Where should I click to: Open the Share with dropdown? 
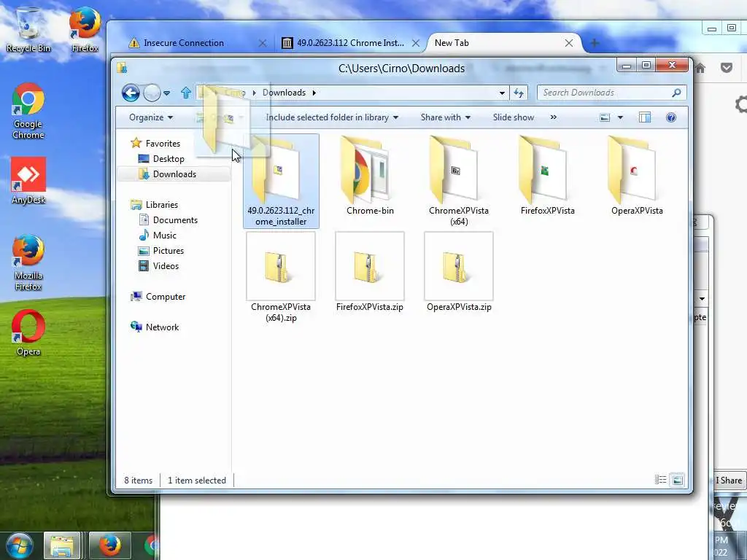pos(446,117)
